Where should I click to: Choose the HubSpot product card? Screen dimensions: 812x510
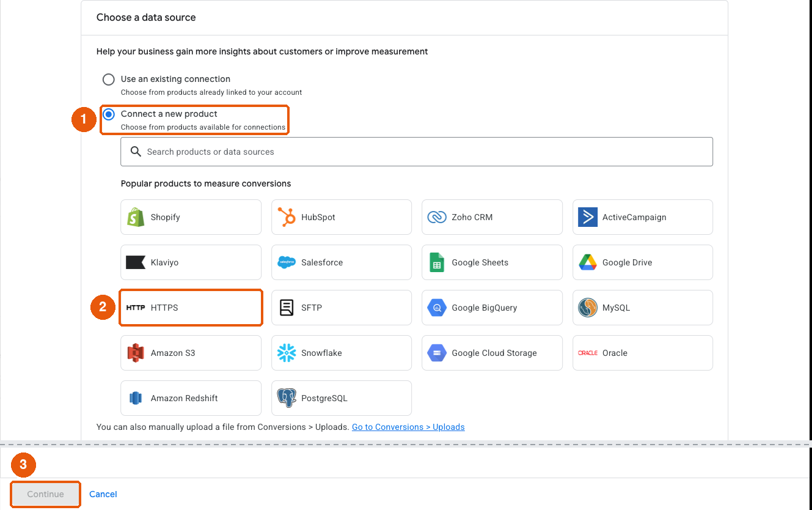[x=342, y=217]
